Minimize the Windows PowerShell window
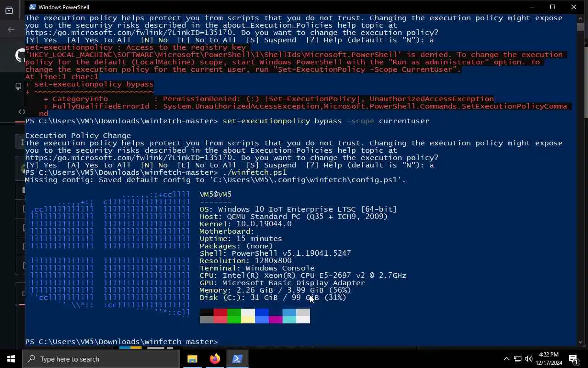Image resolution: width=588 pixels, height=368 pixels. tap(532, 7)
